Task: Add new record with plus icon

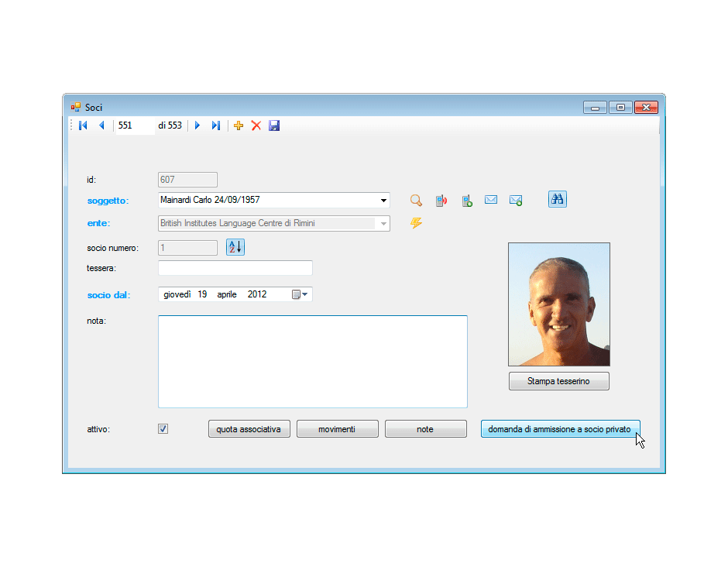Action: (x=239, y=125)
